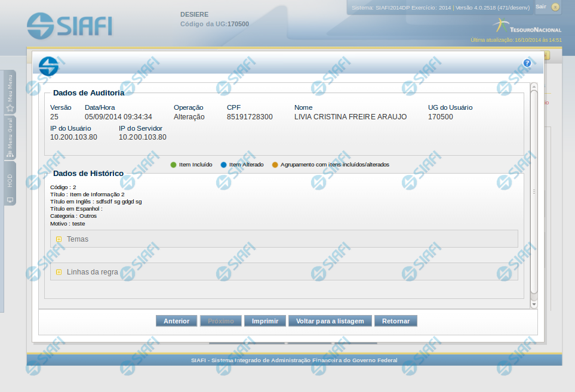Expand the Temas section
Viewport: 575px width, 392px height.
[x=59, y=239]
